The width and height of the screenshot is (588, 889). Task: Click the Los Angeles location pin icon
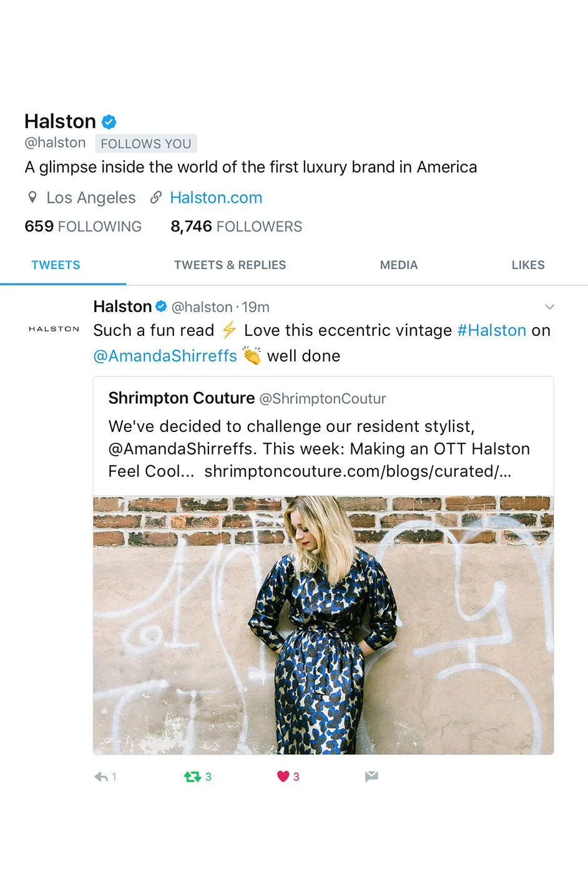[32, 197]
